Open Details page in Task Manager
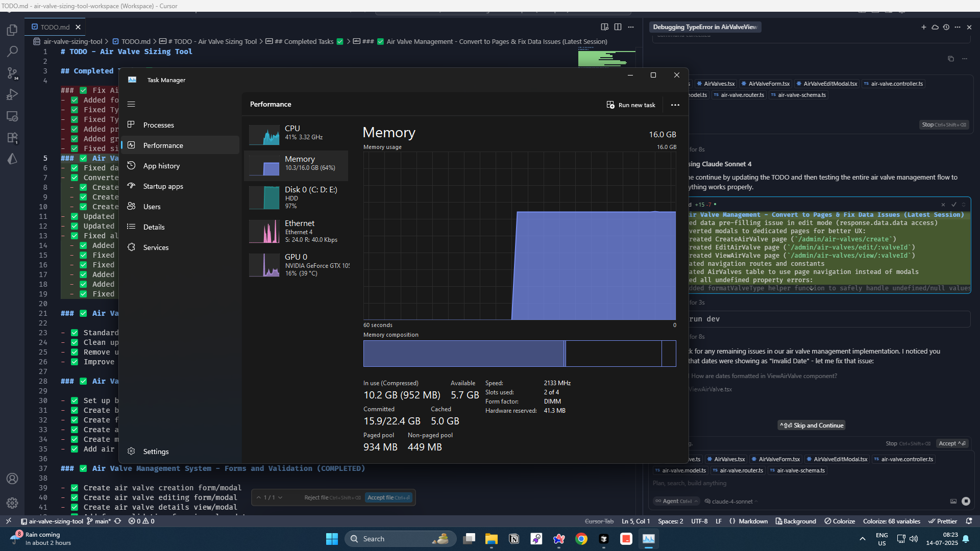 (x=181, y=227)
